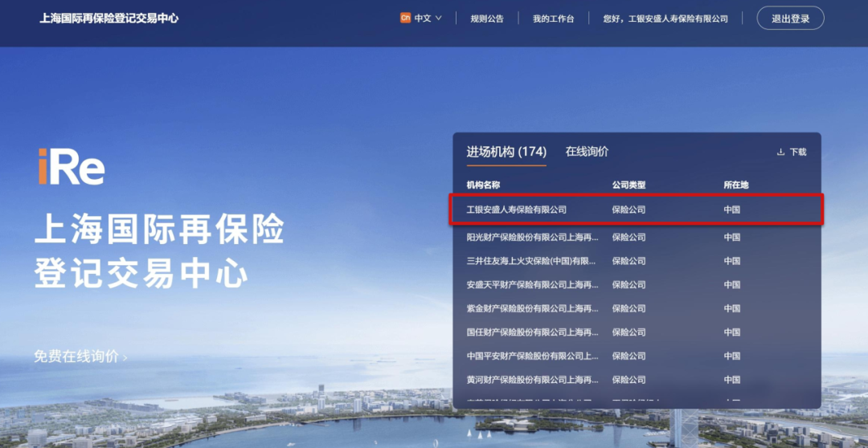Open the 免费在线询价 link
Screen dimensions: 868x448
(x=80, y=356)
